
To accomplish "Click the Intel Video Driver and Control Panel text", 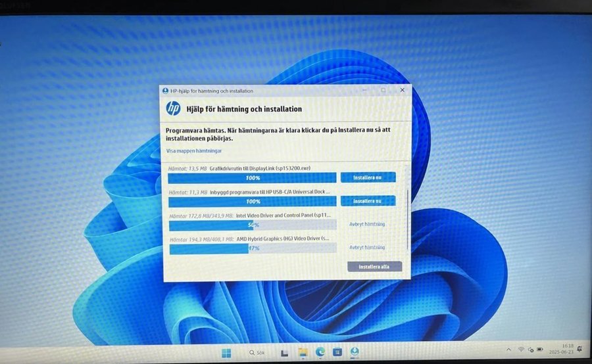I will (283, 216).
